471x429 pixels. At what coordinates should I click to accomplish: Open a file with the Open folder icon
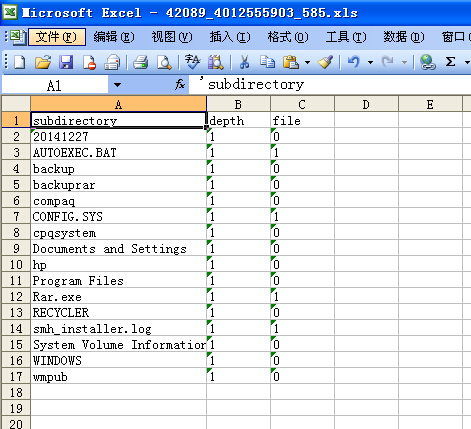(x=43, y=62)
